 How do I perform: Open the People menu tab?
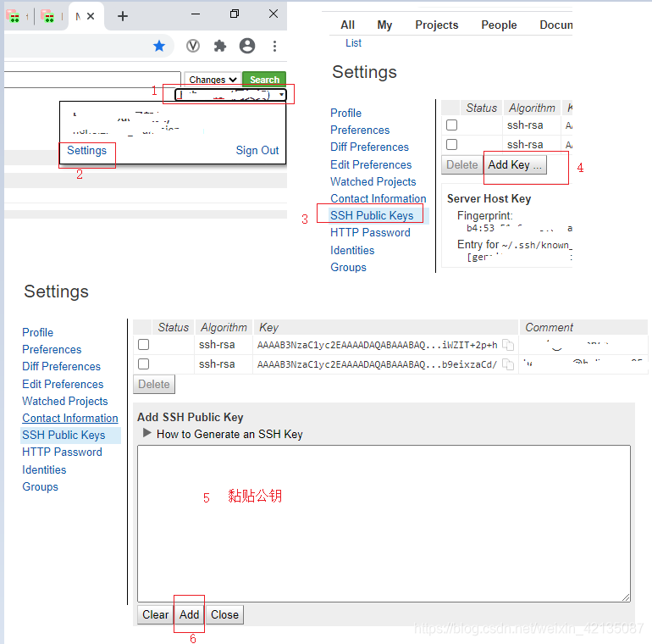click(499, 25)
